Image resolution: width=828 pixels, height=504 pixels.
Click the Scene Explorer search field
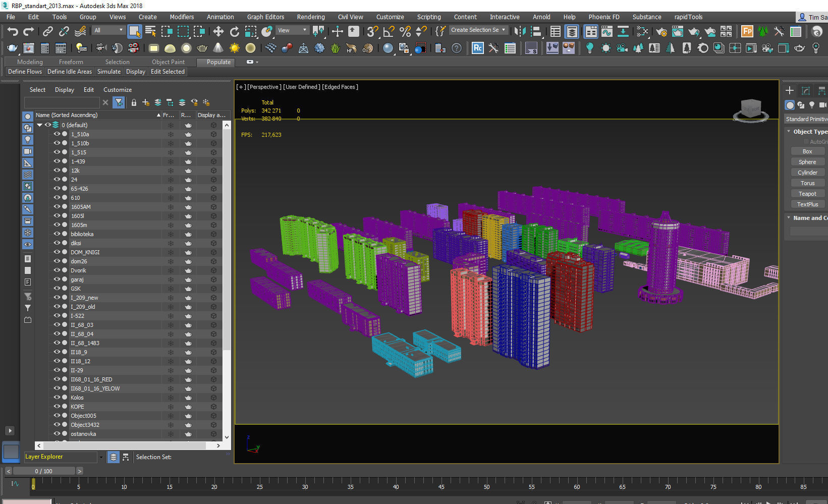click(x=62, y=102)
